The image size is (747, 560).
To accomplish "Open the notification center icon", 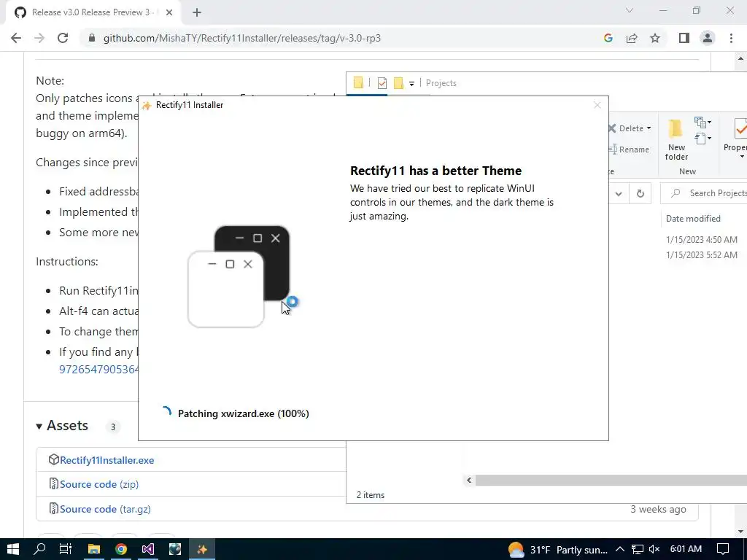I will (x=723, y=550).
